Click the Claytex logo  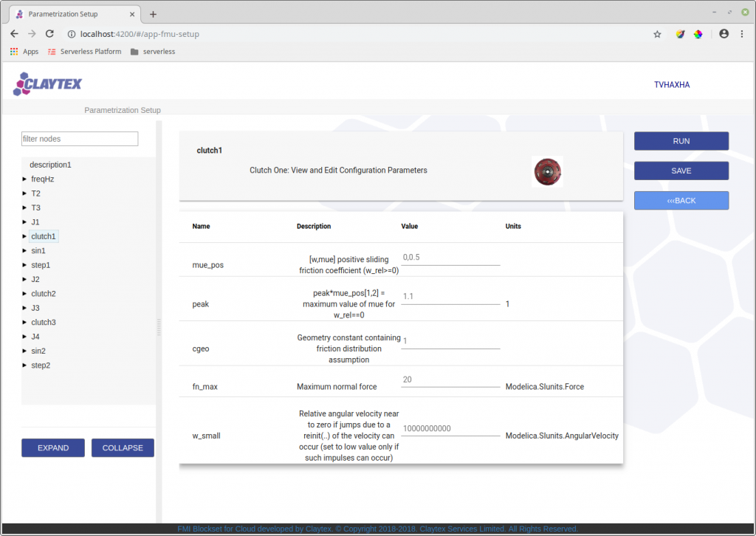point(47,84)
